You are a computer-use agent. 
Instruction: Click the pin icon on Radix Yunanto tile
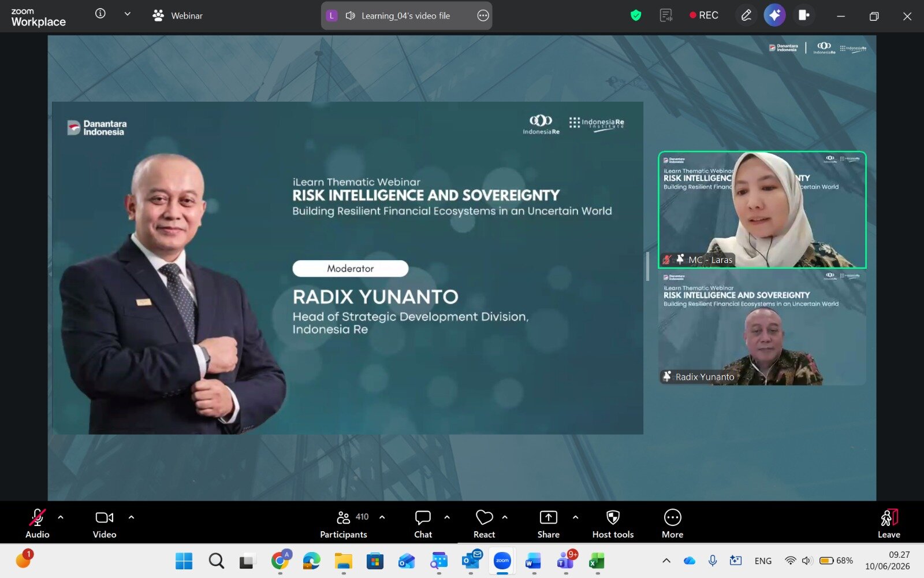click(667, 376)
